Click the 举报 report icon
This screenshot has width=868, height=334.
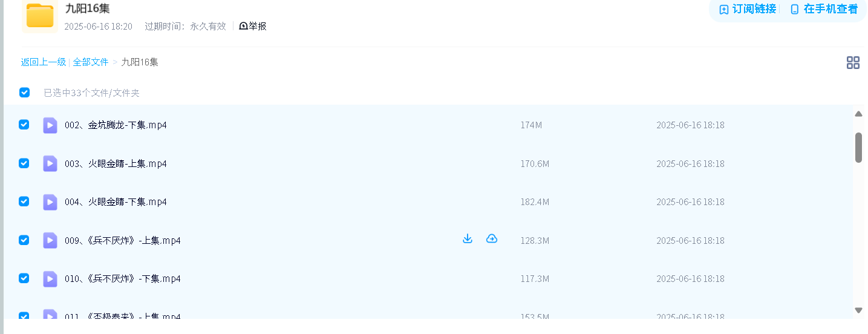click(x=243, y=26)
